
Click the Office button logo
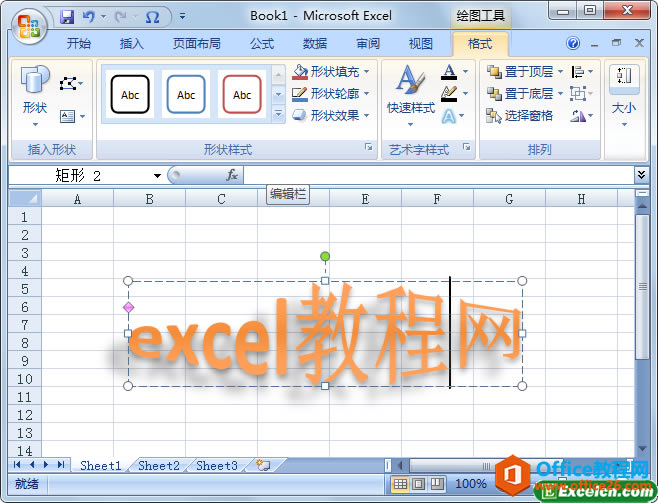pos(29,26)
